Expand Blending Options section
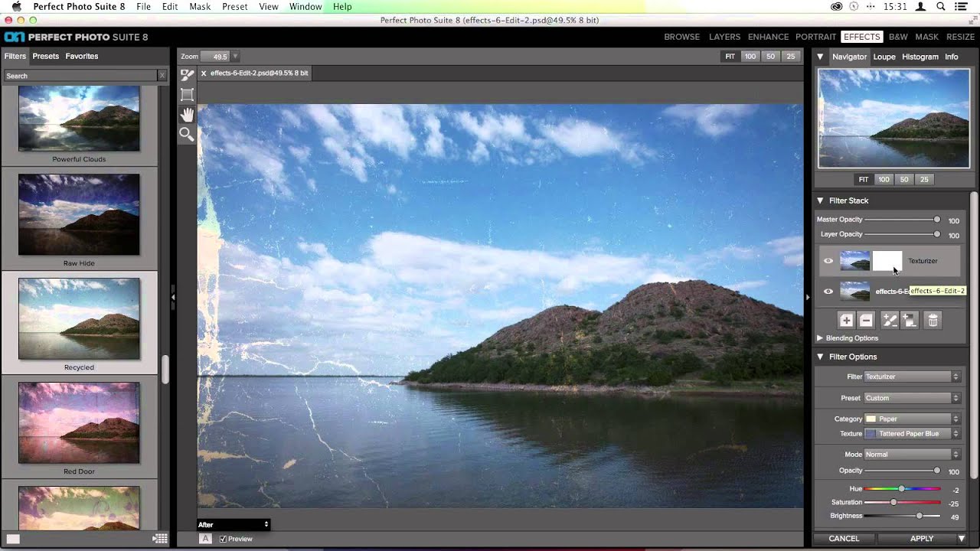 coord(820,338)
